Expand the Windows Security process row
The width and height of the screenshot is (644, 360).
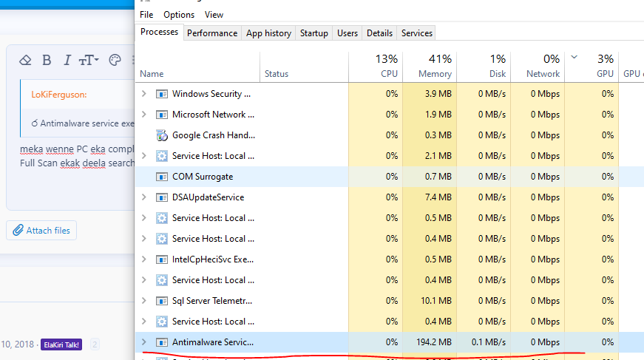[144, 94]
